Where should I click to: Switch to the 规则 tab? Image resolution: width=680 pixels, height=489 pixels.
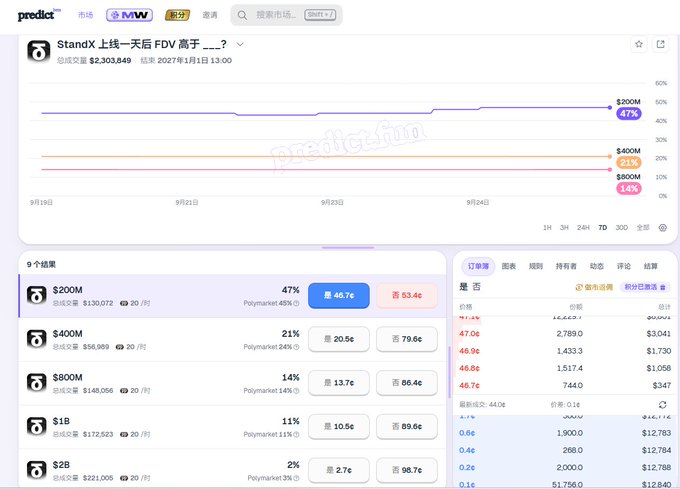(536, 266)
